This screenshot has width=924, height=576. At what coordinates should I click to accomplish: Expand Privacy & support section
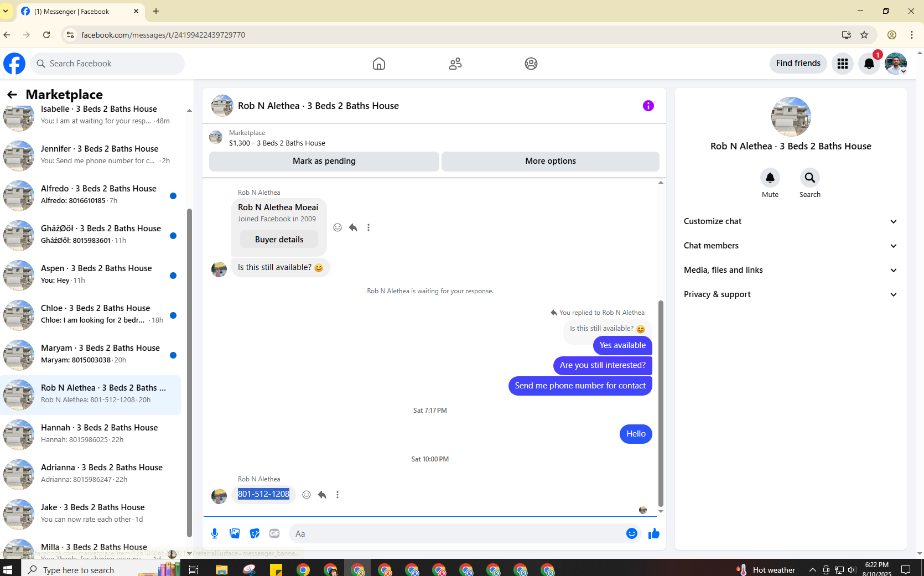[x=791, y=294]
